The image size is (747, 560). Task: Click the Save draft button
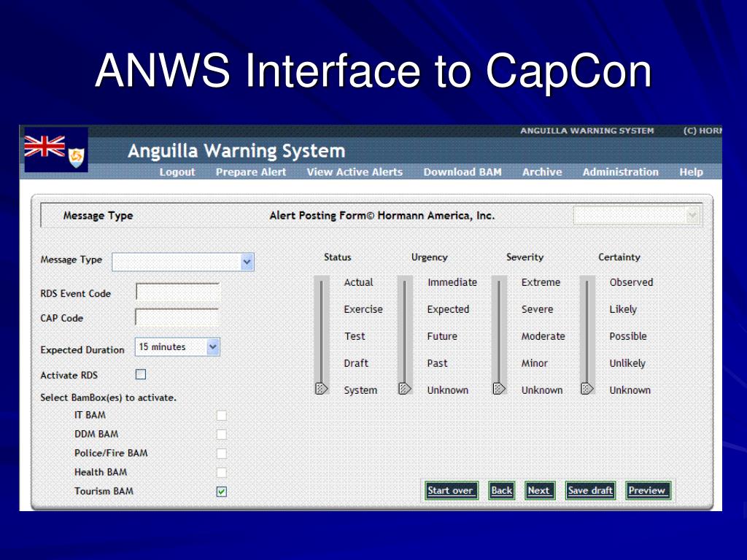tap(590, 491)
